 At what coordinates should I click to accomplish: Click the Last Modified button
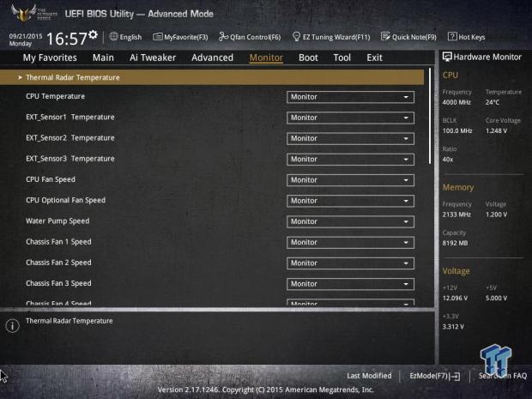click(x=369, y=376)
